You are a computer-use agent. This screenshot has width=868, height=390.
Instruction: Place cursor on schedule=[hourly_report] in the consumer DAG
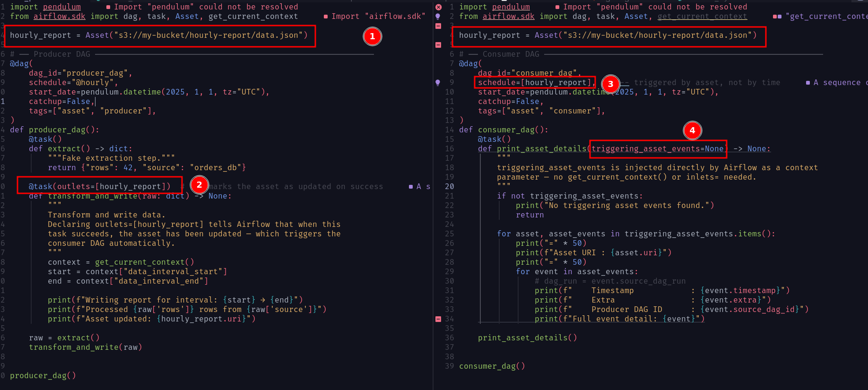pos(534,83)
